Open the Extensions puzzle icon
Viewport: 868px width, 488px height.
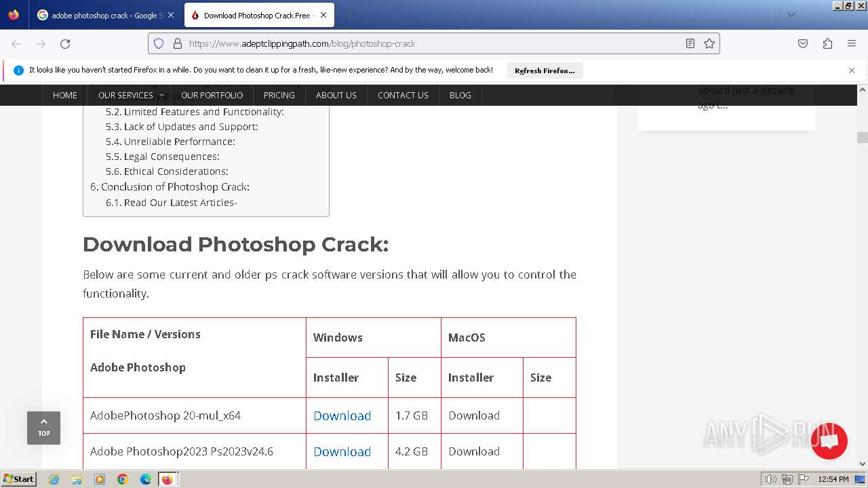point(827,43)
